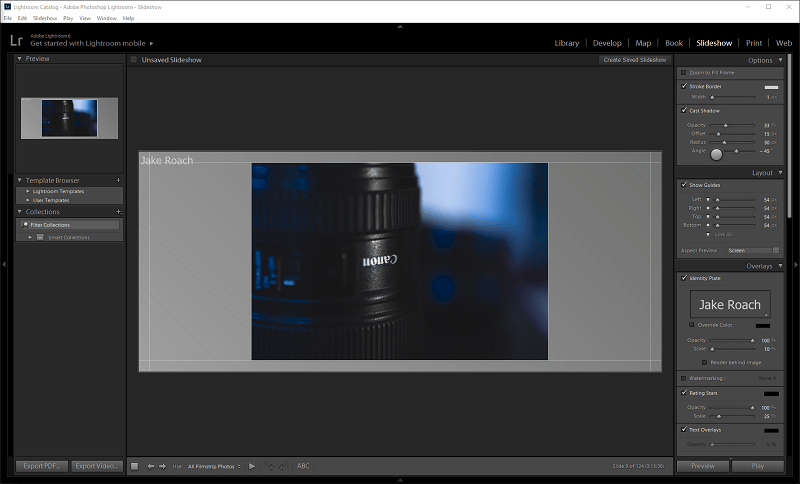Open All Filmstrip Photos dropdown
Image resolution: width=800 pixels, height=484 pixels.
coord(214,466)
